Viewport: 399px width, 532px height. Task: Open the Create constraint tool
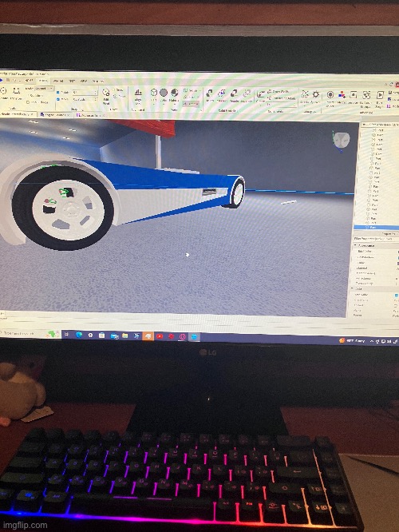260,96
